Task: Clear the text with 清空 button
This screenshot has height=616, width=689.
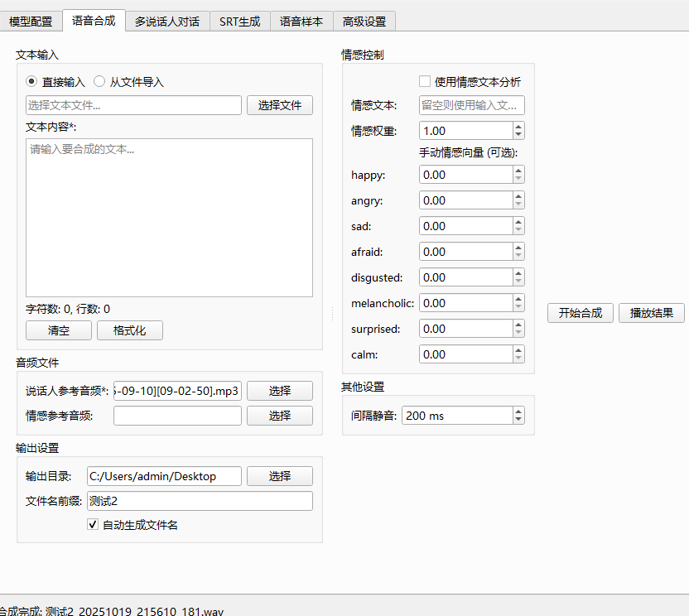Action: point(58,330)
